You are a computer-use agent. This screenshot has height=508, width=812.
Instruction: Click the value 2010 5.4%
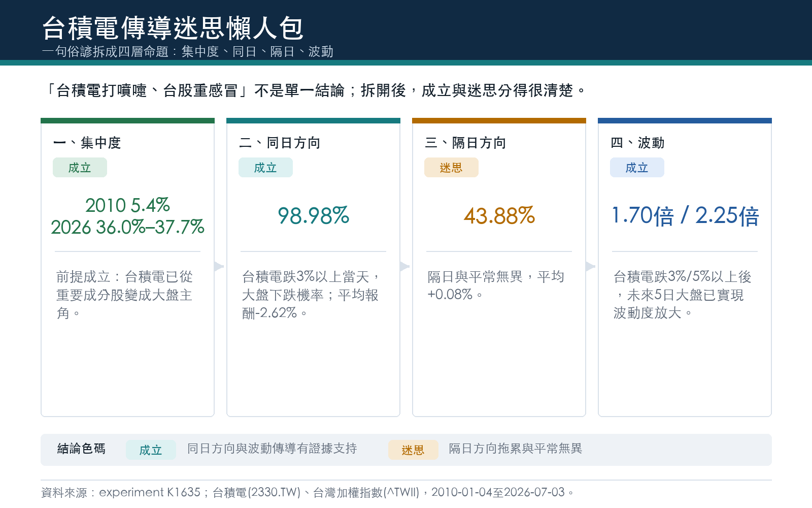pyautogui.click(x=127, y=205)
